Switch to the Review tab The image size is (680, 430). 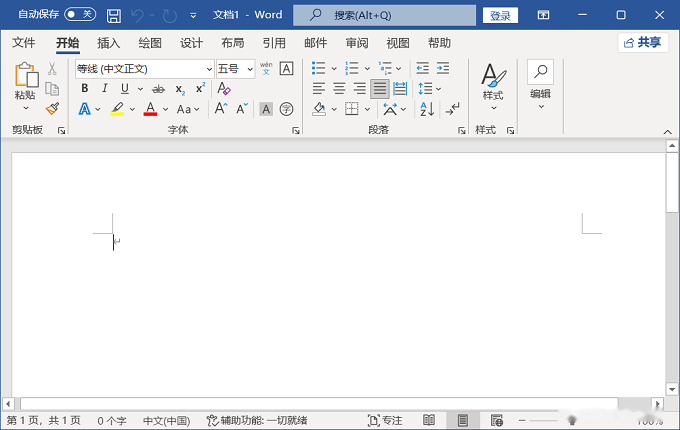point(356,43)
